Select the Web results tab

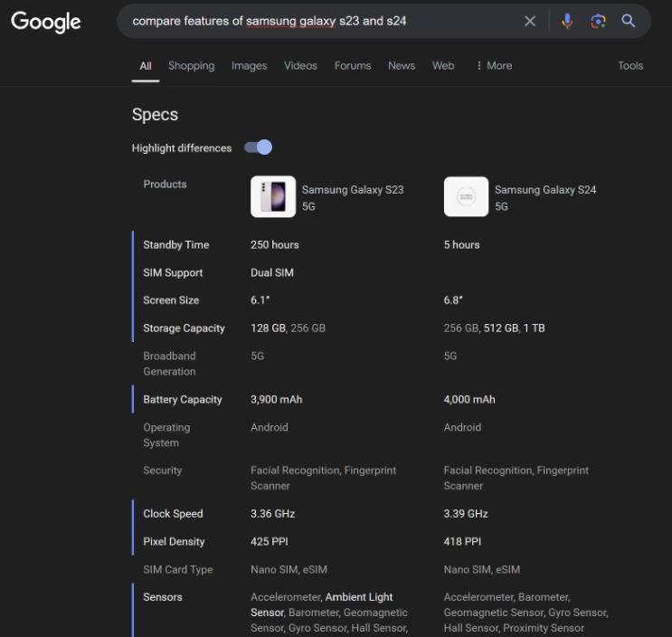click(443, 66)
